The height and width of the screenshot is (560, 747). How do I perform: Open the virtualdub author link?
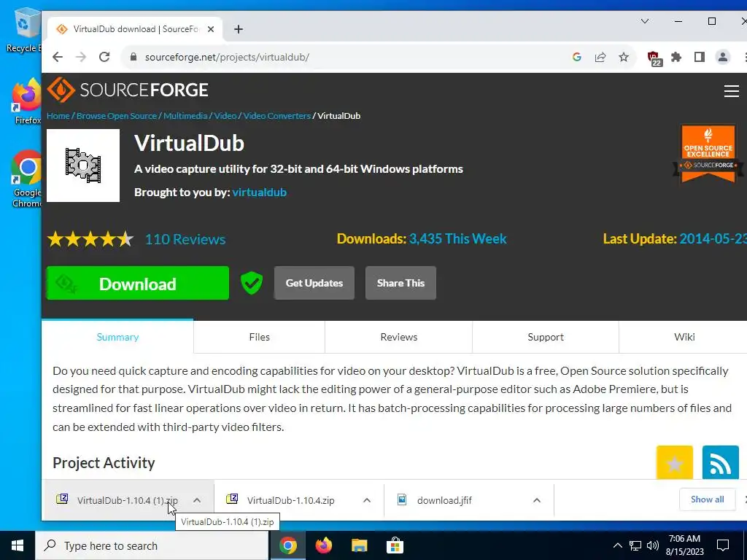[260, 192]
